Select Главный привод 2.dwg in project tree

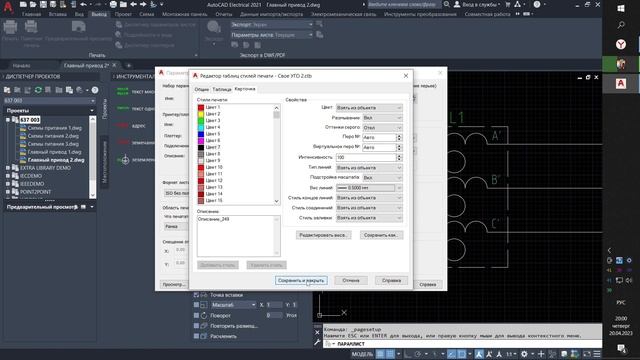tap(56, 160)
